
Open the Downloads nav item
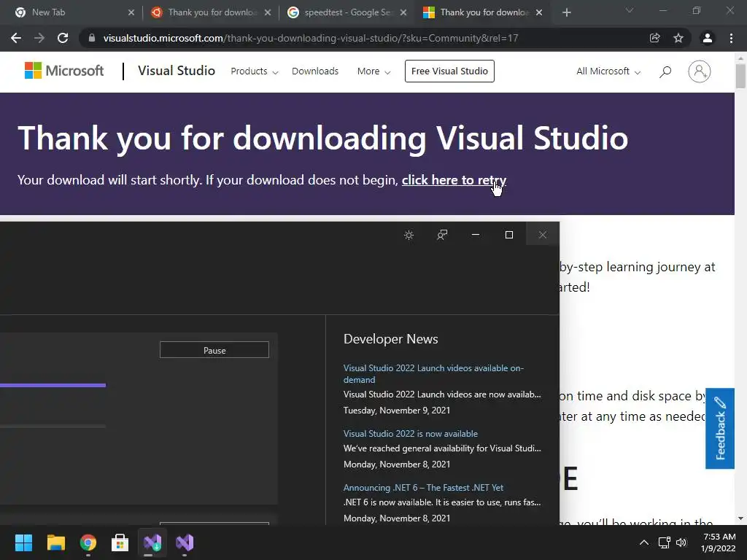click(315, 71)
